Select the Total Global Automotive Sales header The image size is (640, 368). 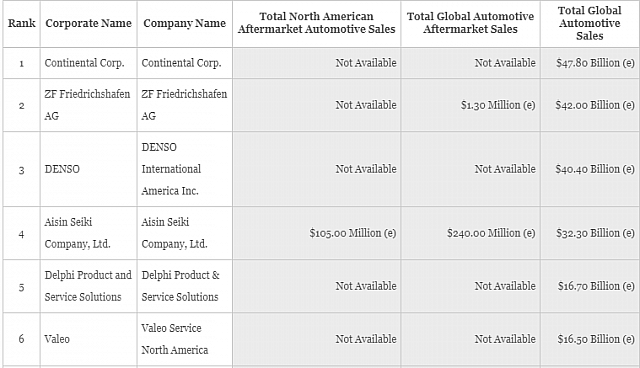click(589, 23)
